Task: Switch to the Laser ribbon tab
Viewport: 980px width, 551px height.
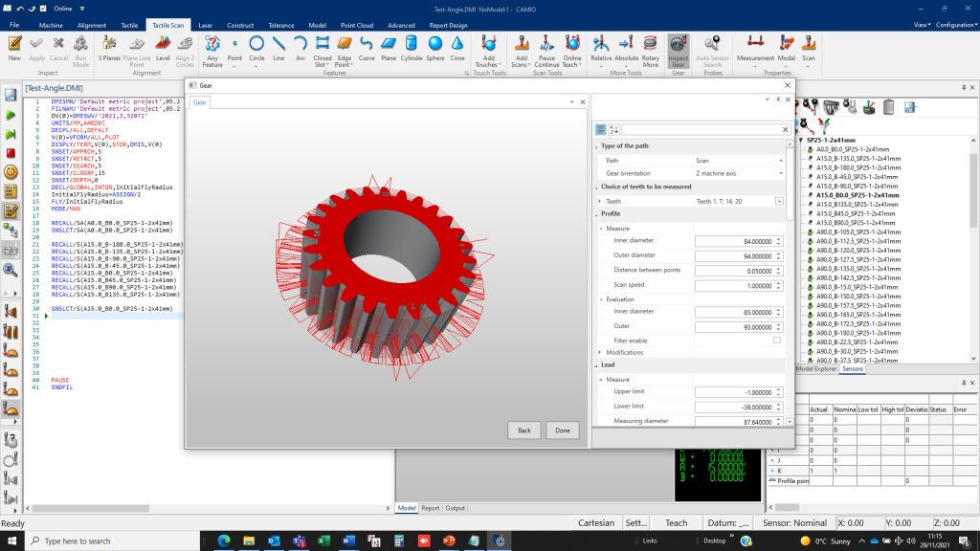Action: point(205,26)
